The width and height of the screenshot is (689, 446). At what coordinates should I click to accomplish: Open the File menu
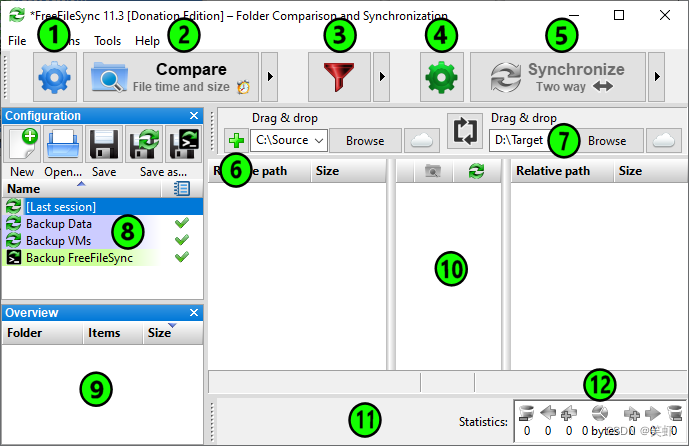tap(17, 41)
